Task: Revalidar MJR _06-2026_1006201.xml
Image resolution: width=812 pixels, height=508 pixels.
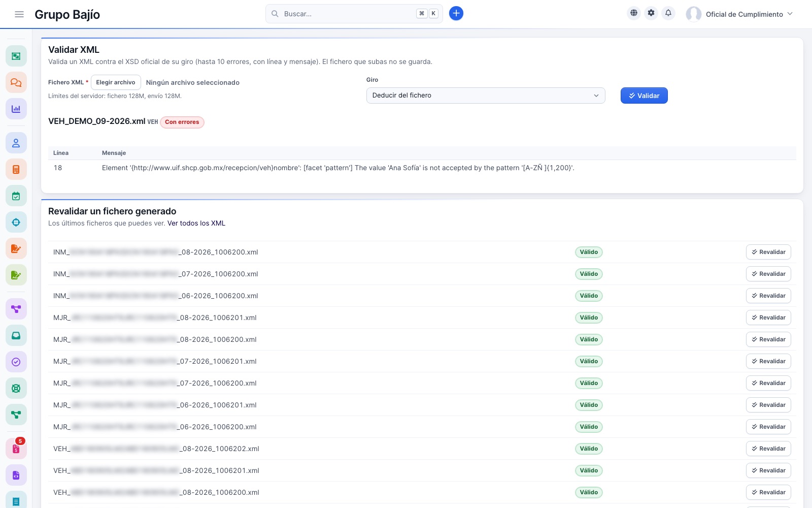Action: point(768,405)
